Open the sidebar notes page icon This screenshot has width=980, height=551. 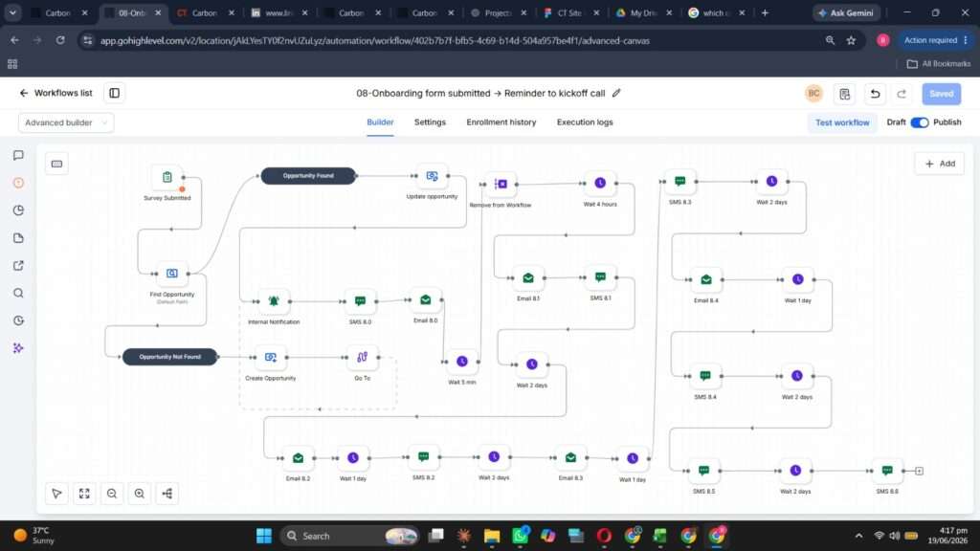(x=19, y=238)
